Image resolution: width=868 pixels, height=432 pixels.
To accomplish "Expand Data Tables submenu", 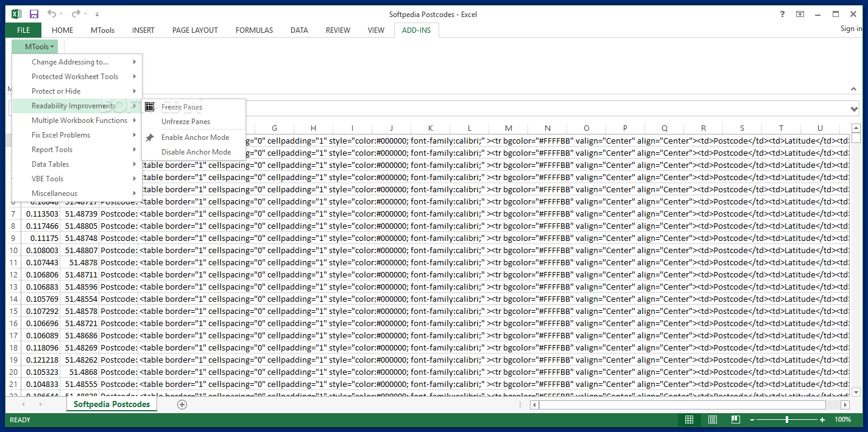I will click(x=77, y=164).
